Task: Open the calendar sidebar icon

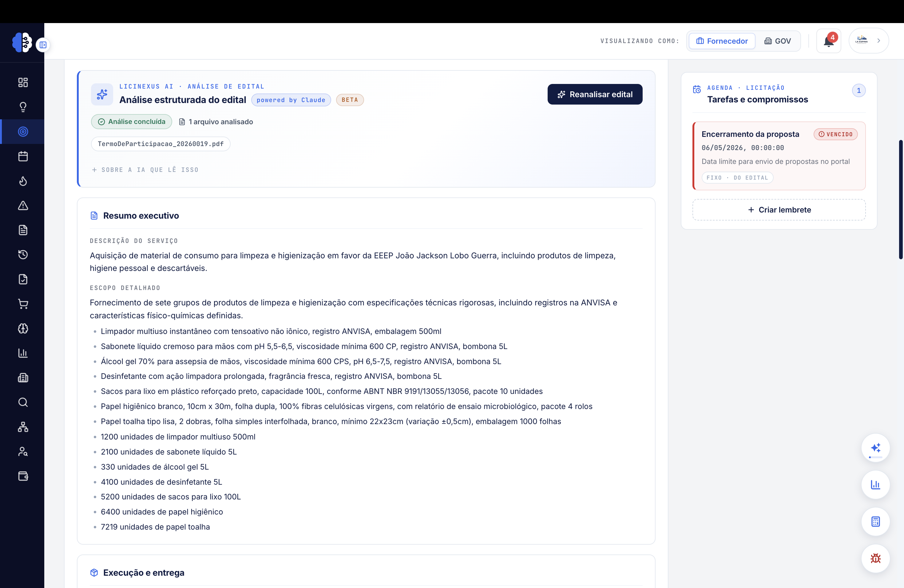Action: point(23,156)
